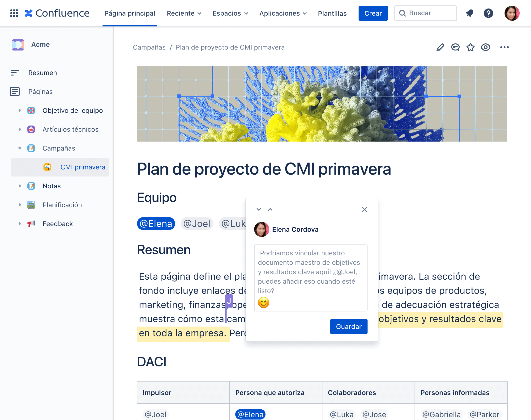Click the Páginas sidebar icon
This screenshot has height=420, width=531.
pos(15,92)
